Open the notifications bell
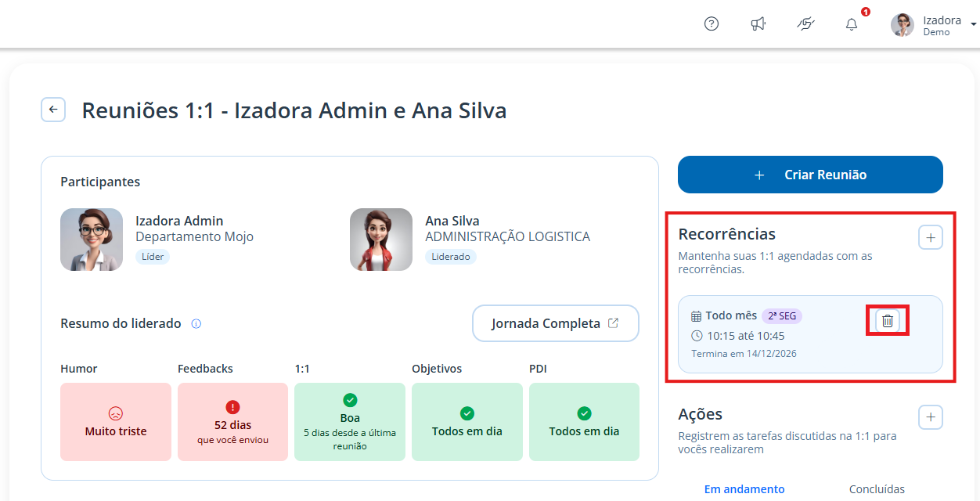980x501 pixels. click(852, 24)
